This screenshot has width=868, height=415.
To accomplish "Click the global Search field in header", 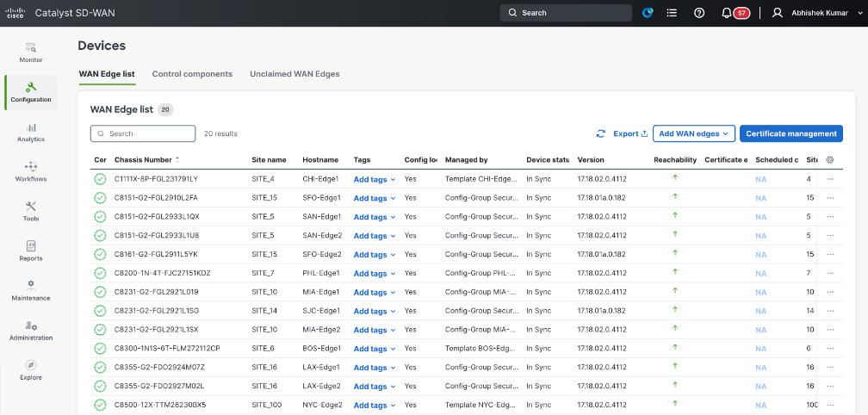I will click(566, 13).
